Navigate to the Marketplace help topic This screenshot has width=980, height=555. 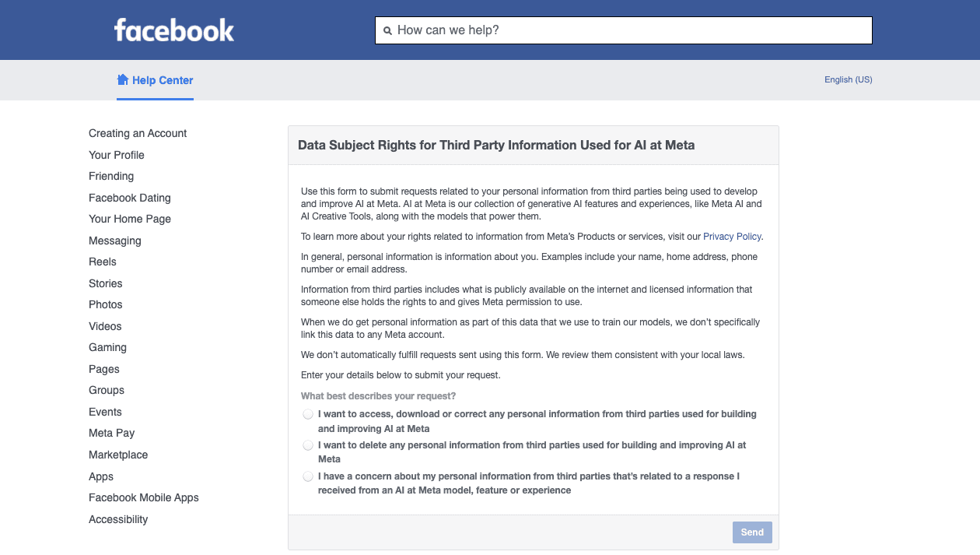[118, 455]
